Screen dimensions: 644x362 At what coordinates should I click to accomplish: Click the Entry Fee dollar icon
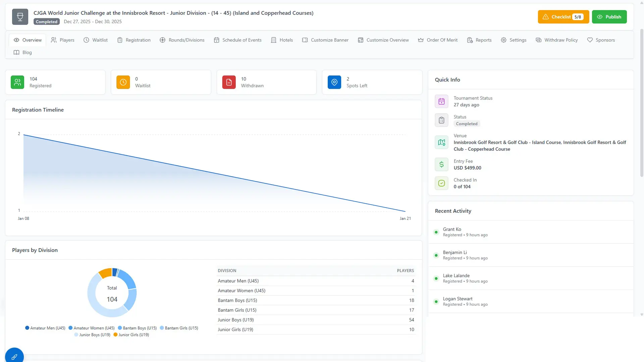[441, 164]
